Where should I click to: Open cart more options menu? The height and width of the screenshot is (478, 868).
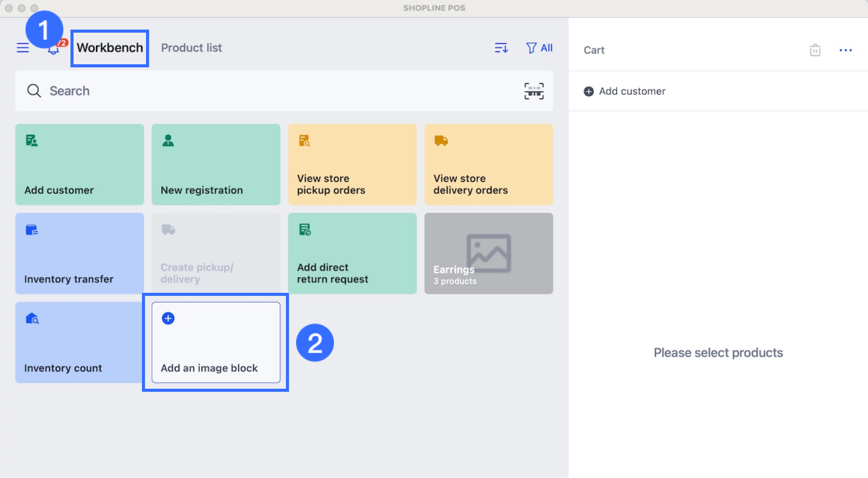[x=846, y=50]
